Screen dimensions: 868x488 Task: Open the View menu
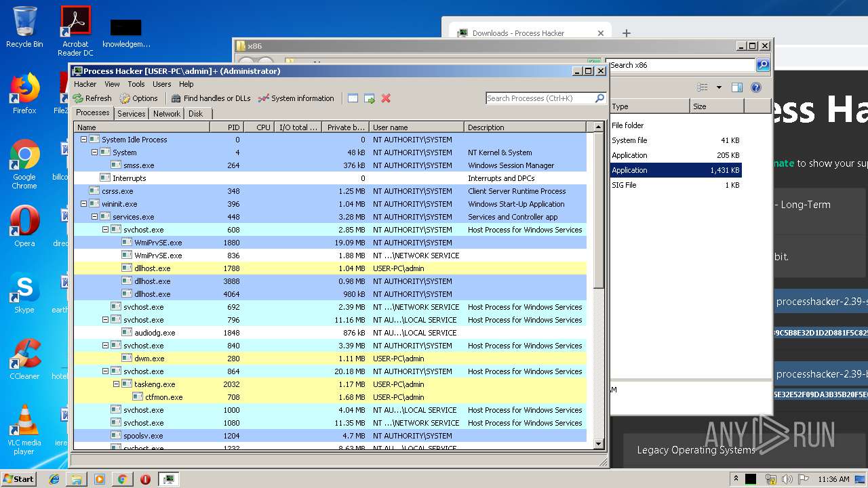coord(112,84)
